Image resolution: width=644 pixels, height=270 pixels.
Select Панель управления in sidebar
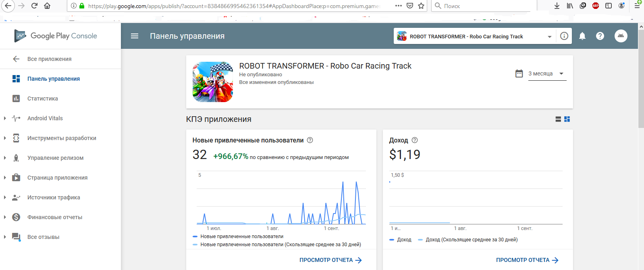60,79
